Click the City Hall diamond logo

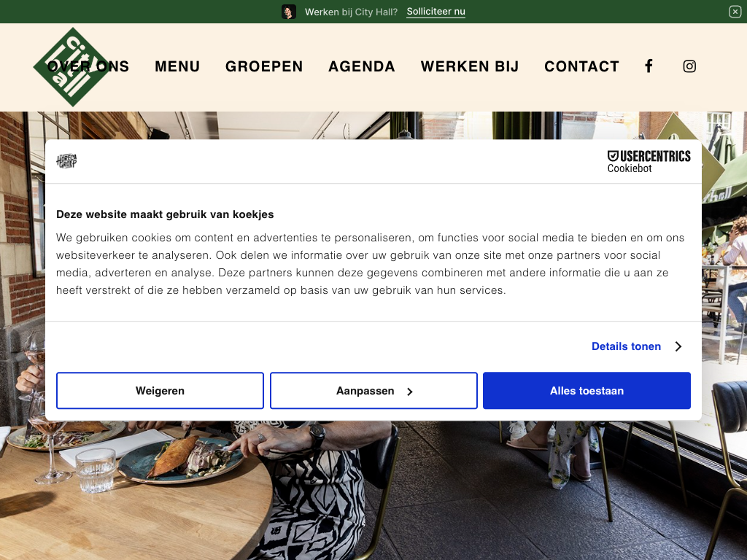tap(72, 66)
